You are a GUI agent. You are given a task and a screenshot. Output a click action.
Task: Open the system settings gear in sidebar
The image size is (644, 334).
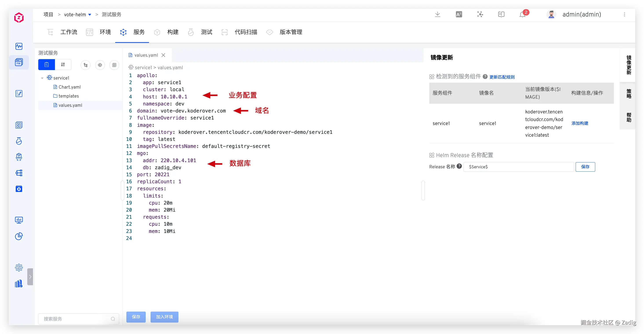coord(19,267)
